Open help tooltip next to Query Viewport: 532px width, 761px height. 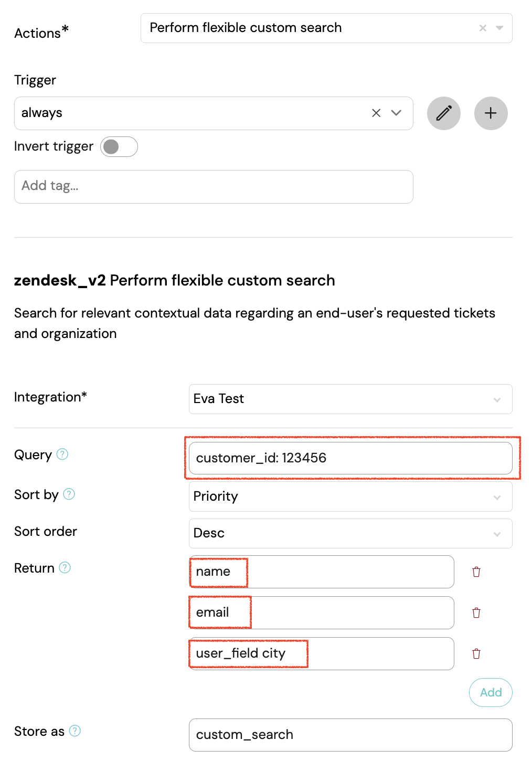point(62,454)
